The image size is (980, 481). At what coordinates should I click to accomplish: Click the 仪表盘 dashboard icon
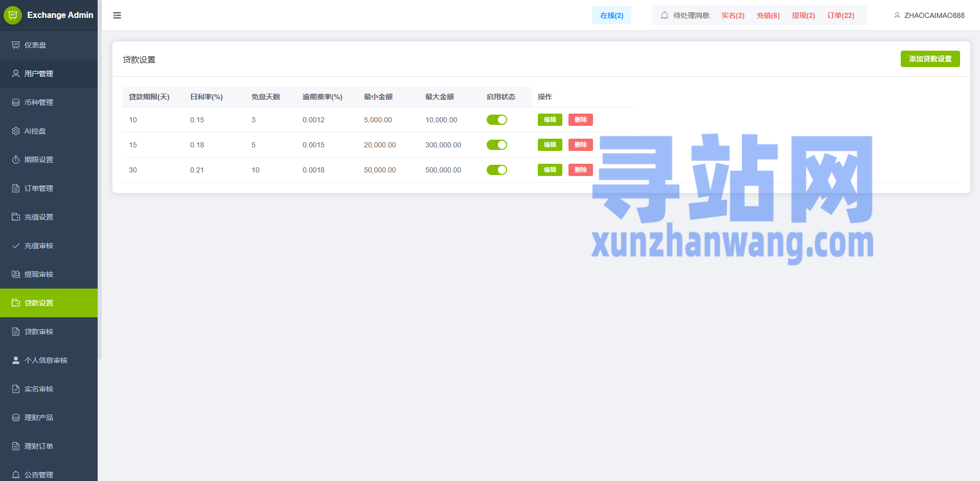(x=16, y=45)
